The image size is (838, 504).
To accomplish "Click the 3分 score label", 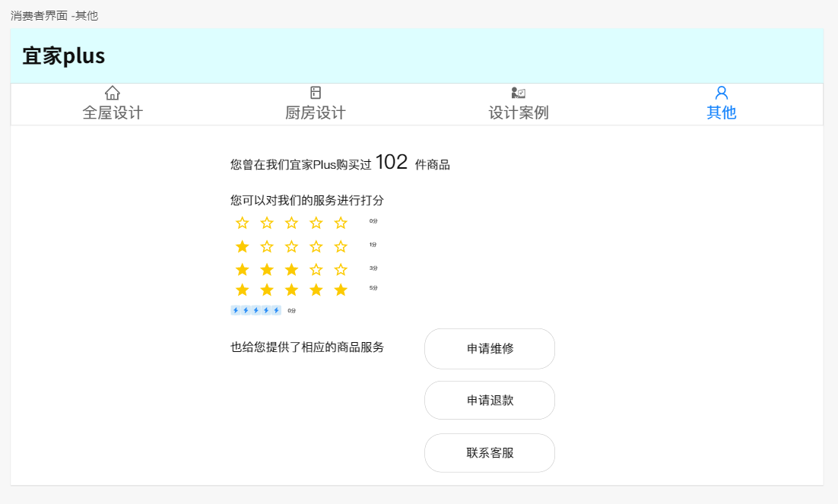I will tap(373, 268).
